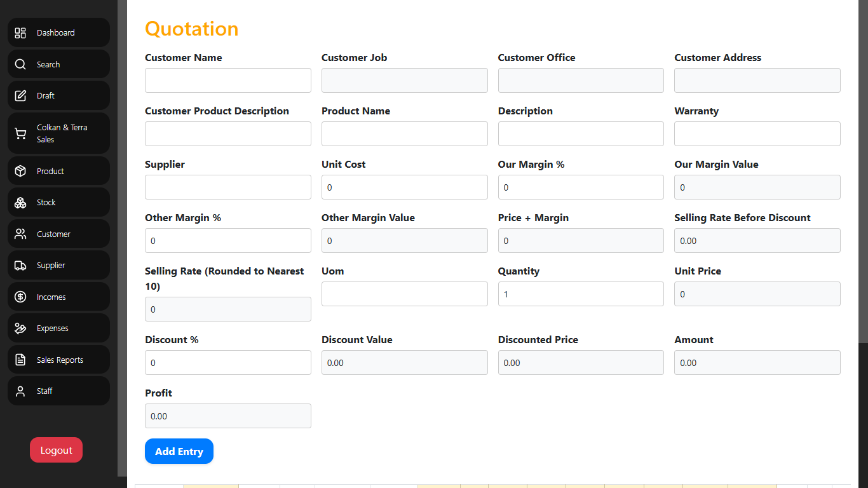Click the Supplier truck icon
The height and width of the screenshot is (488, 868).
pyautogui.click(x=20, y=265)
